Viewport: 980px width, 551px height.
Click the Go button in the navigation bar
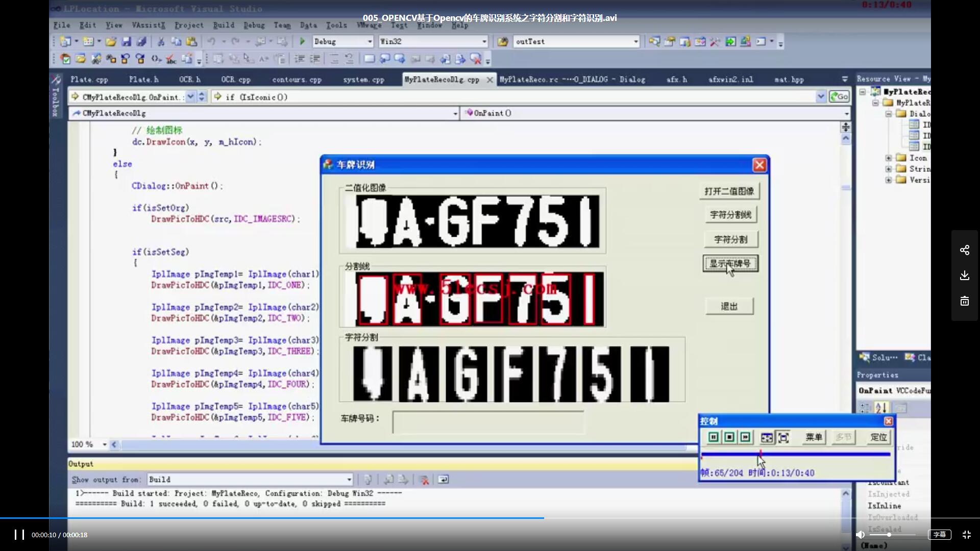click(x=839, y=96)
